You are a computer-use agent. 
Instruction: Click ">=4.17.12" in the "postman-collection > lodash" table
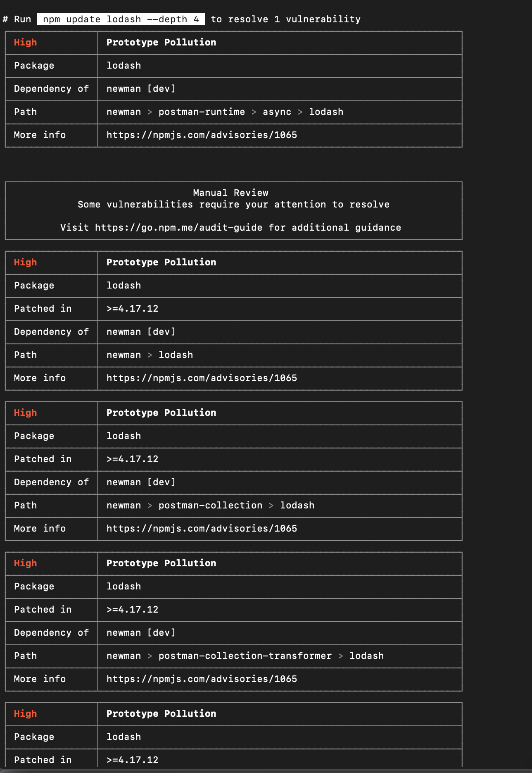pos(132,459)
